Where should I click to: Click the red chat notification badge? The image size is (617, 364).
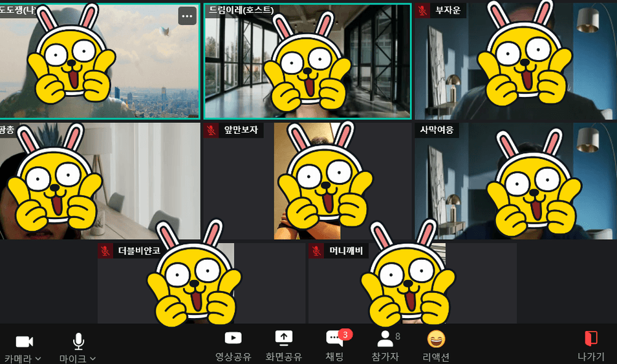pyautogui.click(x=345, y=334)
